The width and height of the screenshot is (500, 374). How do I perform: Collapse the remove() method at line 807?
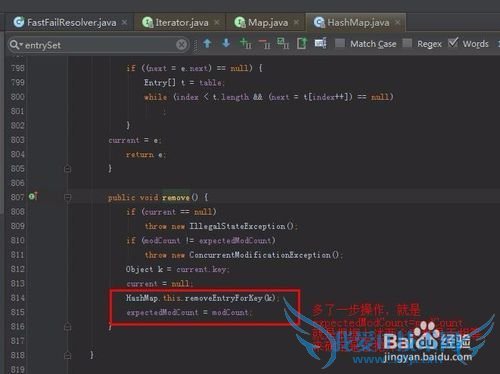[68, 197]
